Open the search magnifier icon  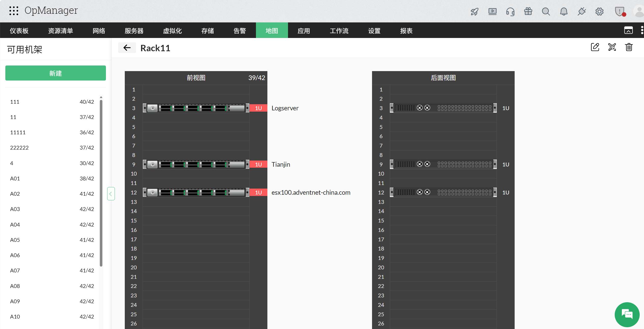tap(546, 11)
